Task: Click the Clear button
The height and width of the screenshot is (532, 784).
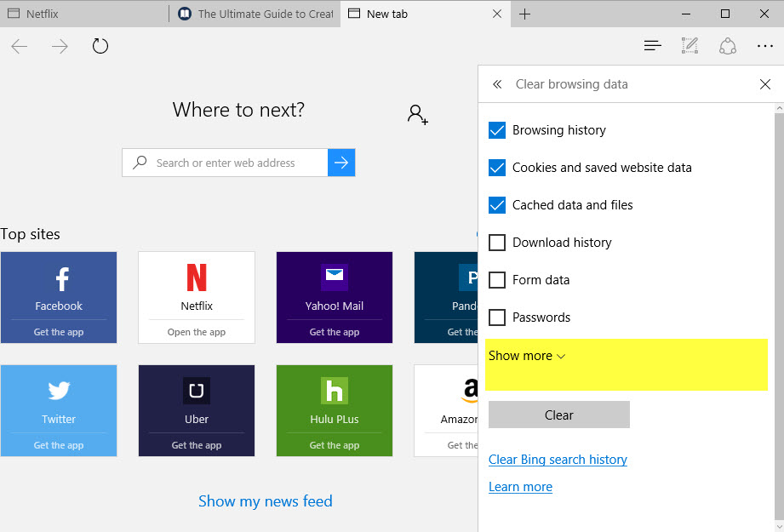Action: tap(559, 415)
